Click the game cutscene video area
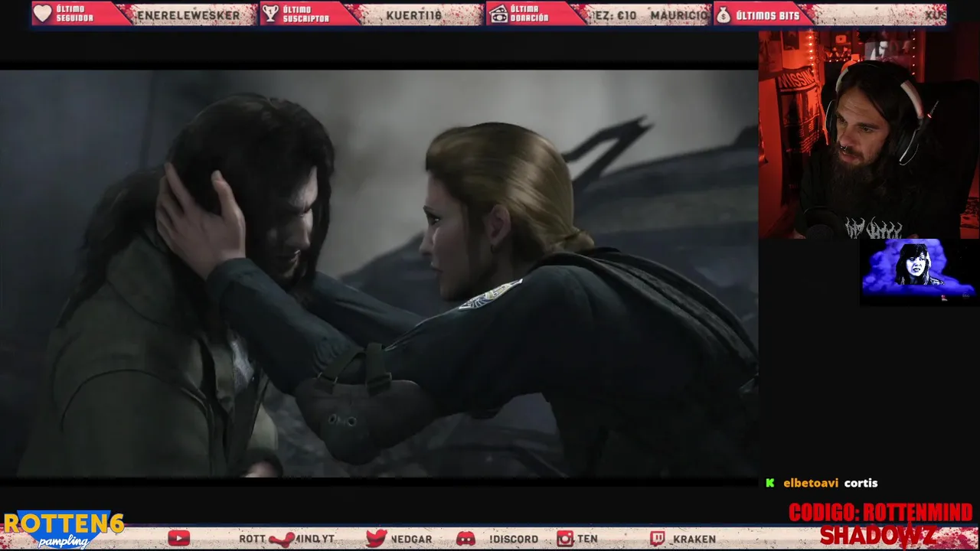This screenshot has width=980, height=551. [x=379, y=274]
